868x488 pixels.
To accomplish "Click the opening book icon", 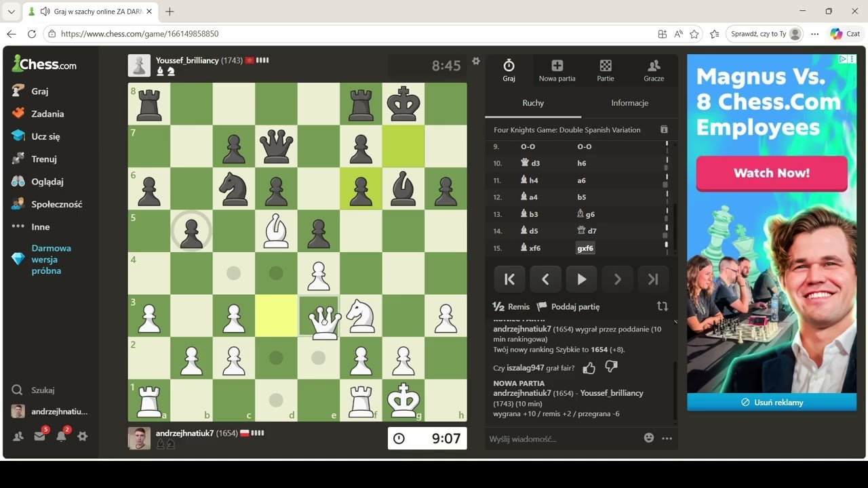I will pyautogui.click(x=664, y=129).
